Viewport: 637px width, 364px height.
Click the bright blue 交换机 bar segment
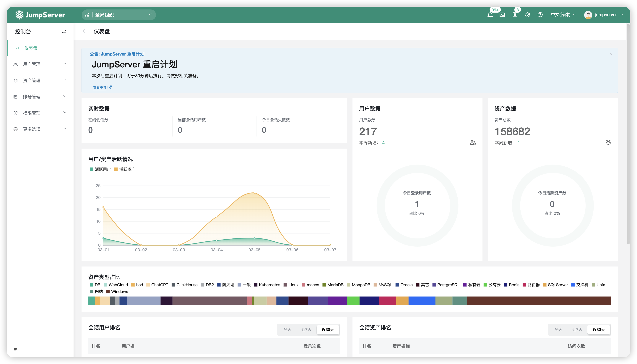click(422, 301)
